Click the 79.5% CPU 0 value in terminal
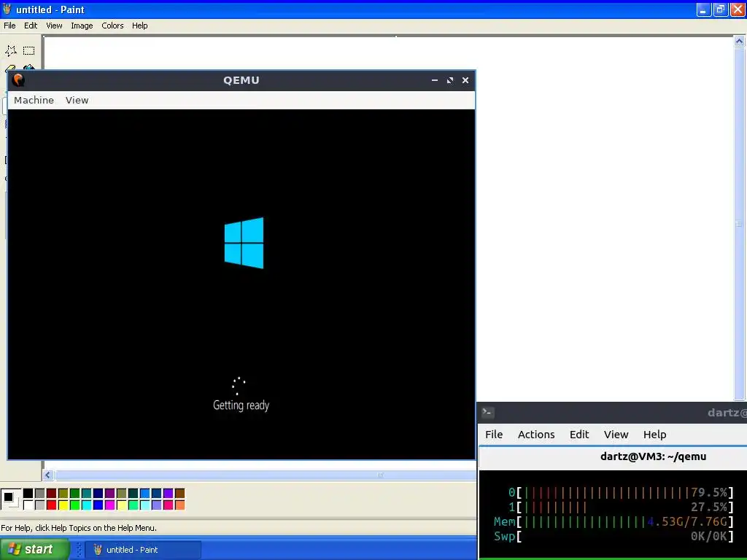Viewport: 747px width, 560px height. [x=709, y=492]
